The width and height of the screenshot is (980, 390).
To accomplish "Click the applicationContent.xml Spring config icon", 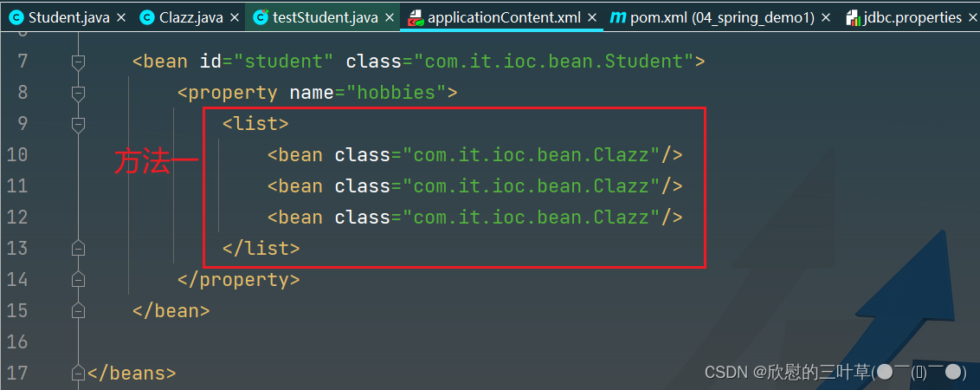I will tap(416, 17).
